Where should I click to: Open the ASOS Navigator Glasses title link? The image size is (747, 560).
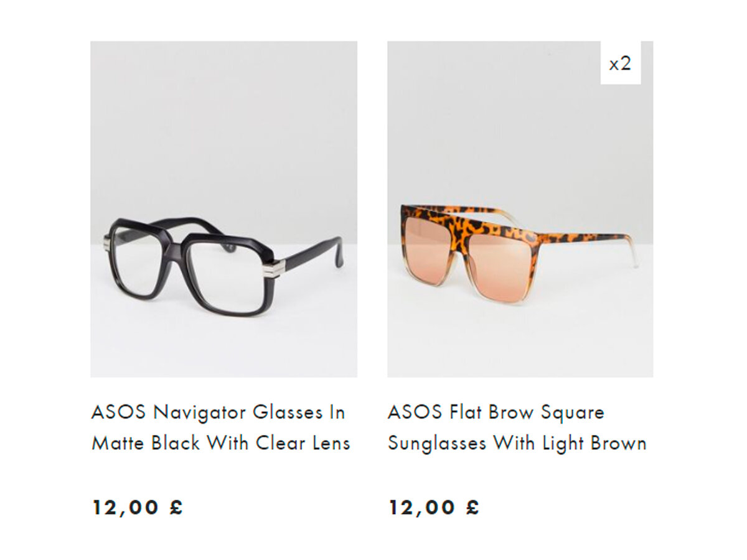tap(221, 427)
